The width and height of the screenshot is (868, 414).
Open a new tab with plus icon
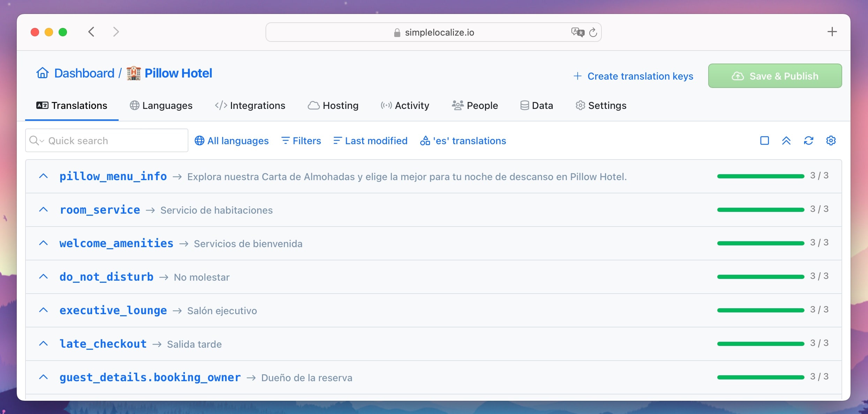click(x=832, y=32)
